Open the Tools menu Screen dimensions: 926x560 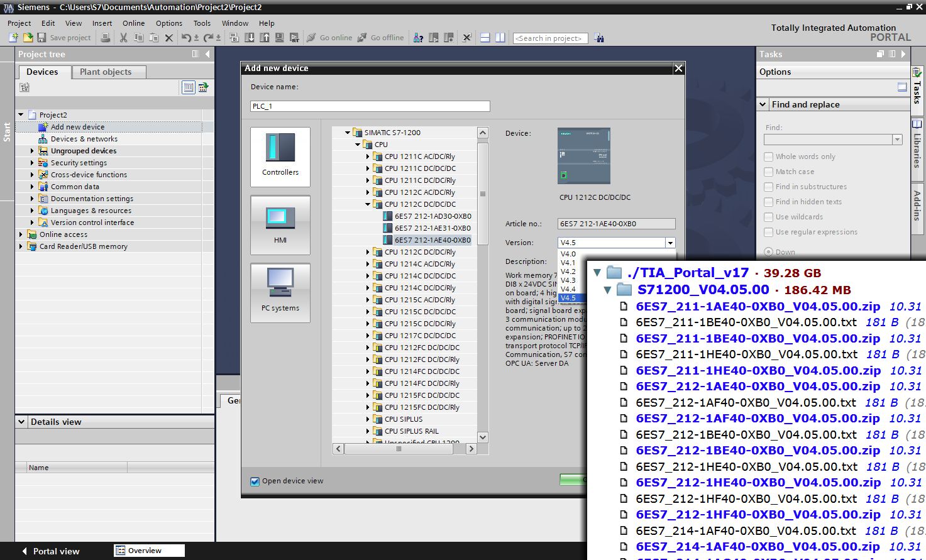tap(202, 23)
